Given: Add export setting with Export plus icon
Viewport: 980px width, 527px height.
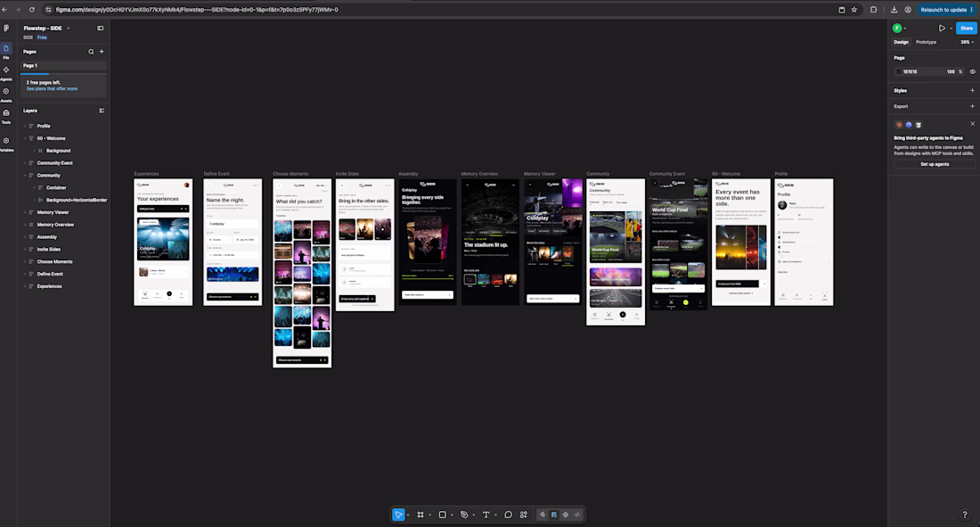Looking at the screenshot, I should coord(972,106).
